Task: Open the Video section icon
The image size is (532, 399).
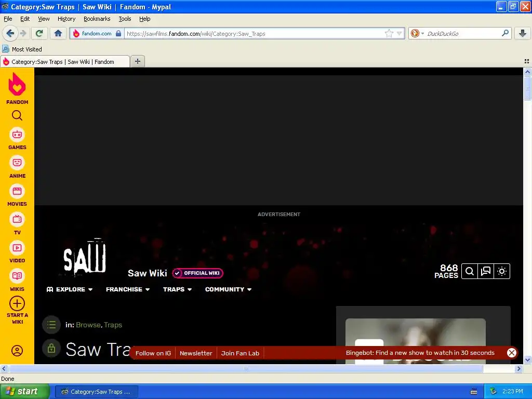Action: tap(17, 248)
